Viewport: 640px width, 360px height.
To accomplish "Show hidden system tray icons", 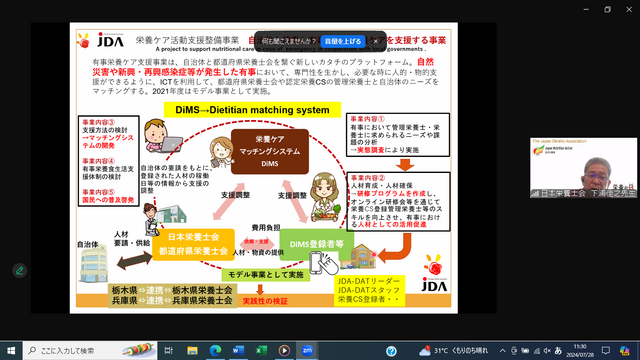I will tap(502, 351).
